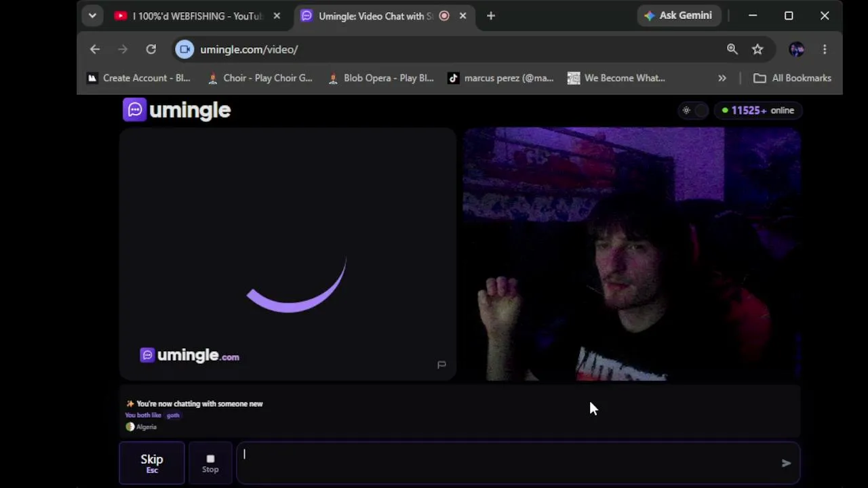Image resolution: width=868 pixels, height=488 pixels.
Task: Skip to the next stranger
Action: point(152,463)
